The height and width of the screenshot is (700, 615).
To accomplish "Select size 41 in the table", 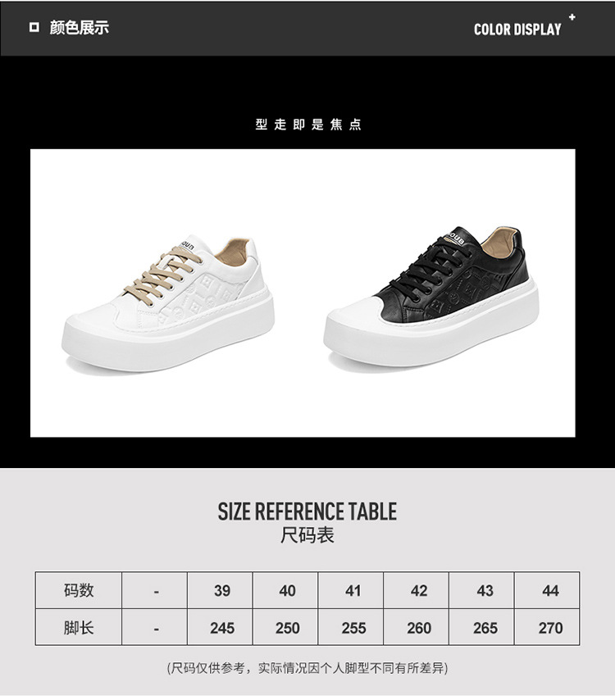I will 351,590.
